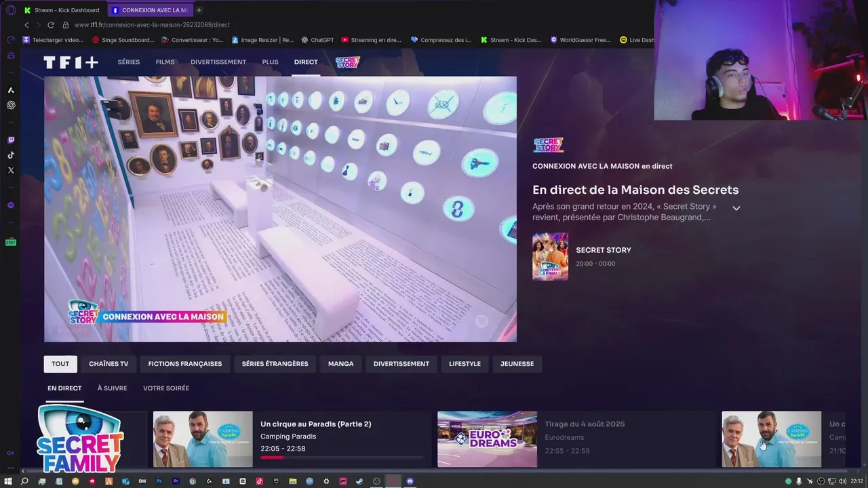Click the microphone icon in system tray
The height and width of the screenshot is (488, 868).
click(x=799, y=481)
